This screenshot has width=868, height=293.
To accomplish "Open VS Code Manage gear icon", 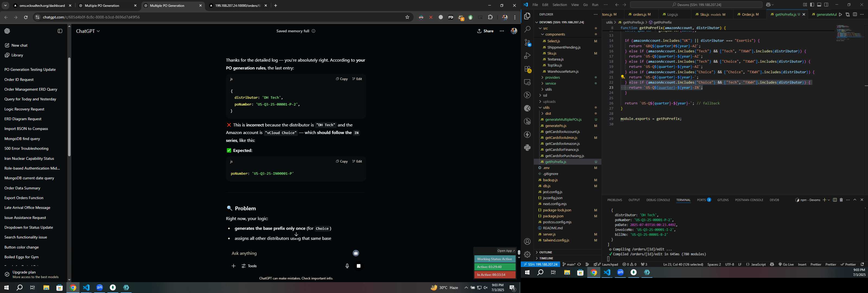I will point(527,254).
